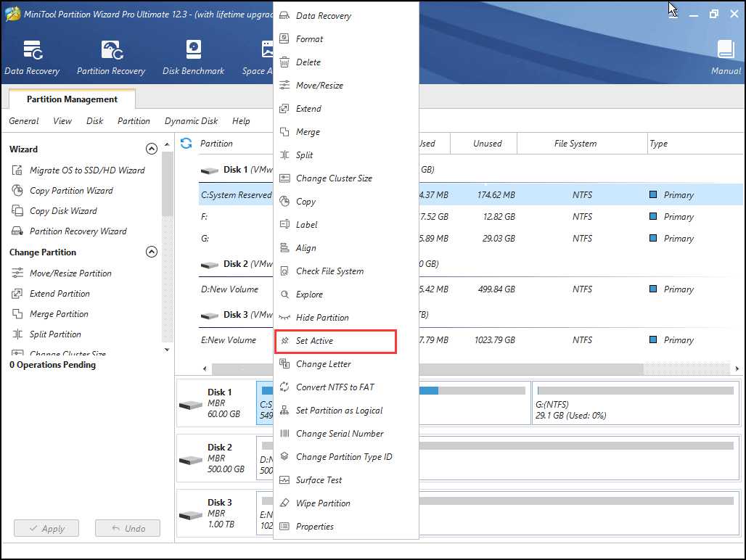This screenshot has width=746, height=560.
Task: Click the Apply button
Action: pyautogui.click(x=46, y=528)
